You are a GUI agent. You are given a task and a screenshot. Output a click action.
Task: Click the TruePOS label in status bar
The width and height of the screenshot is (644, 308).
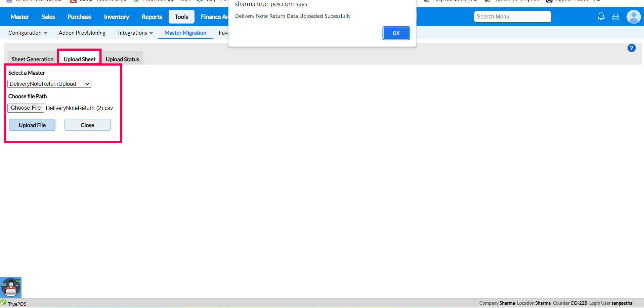click(17, 304)
